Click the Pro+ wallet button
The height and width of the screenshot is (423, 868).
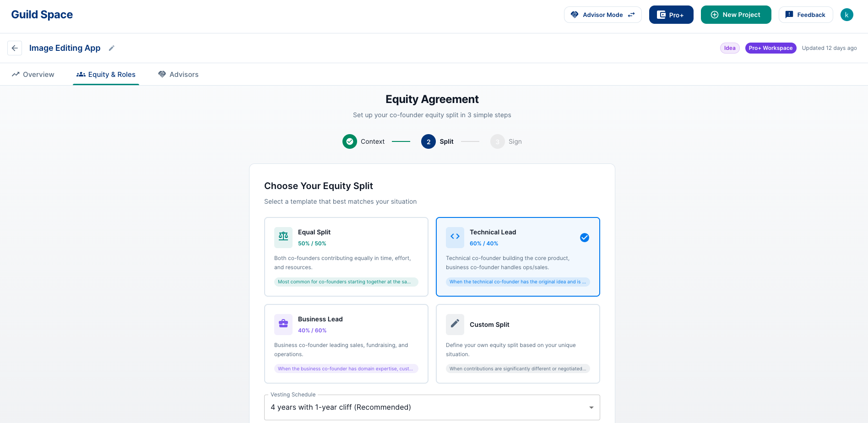click(x=671, y=15)
